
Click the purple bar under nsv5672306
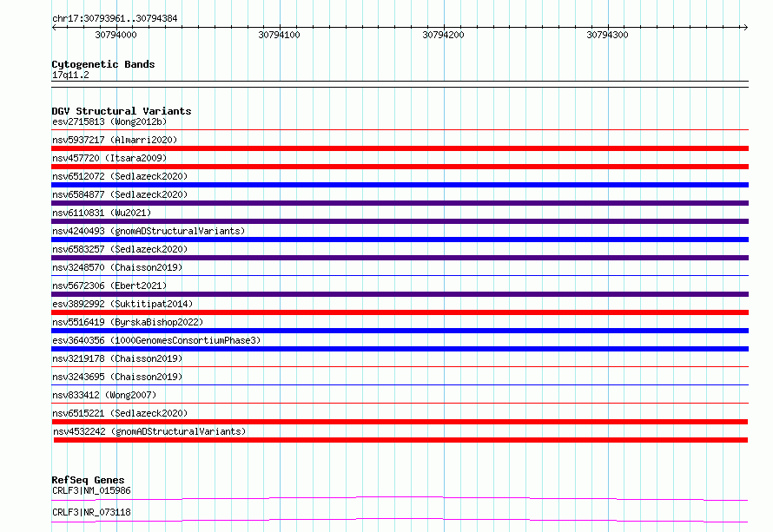point(400,294)
